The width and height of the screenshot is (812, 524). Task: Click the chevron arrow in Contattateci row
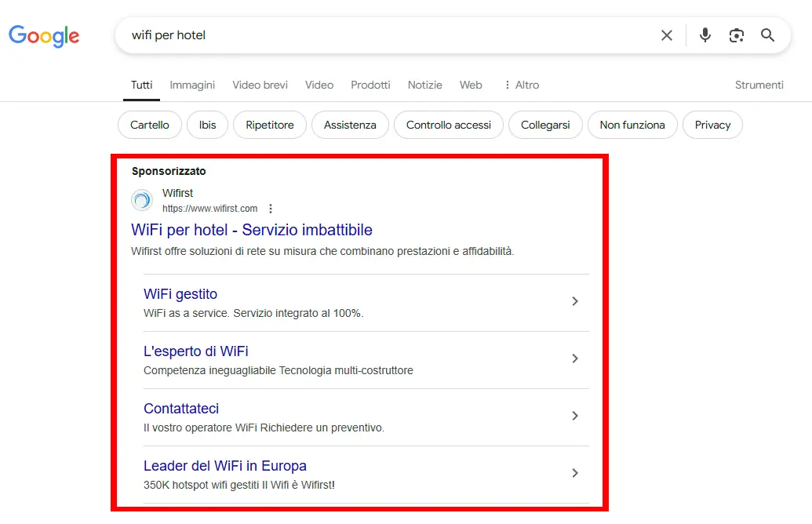pyautogui.click(x=575, y=416)
